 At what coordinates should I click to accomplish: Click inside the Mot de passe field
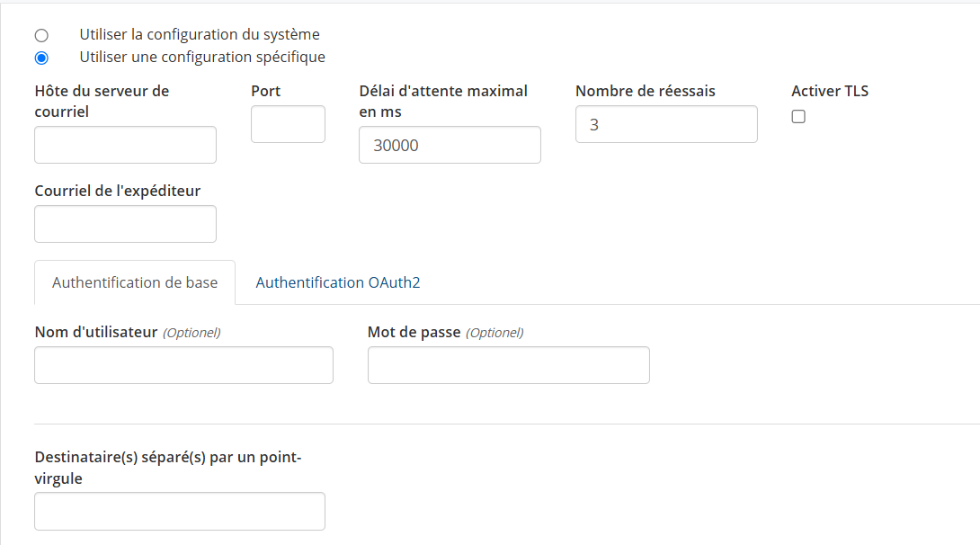pyautogui.click(x=508, y=365)
